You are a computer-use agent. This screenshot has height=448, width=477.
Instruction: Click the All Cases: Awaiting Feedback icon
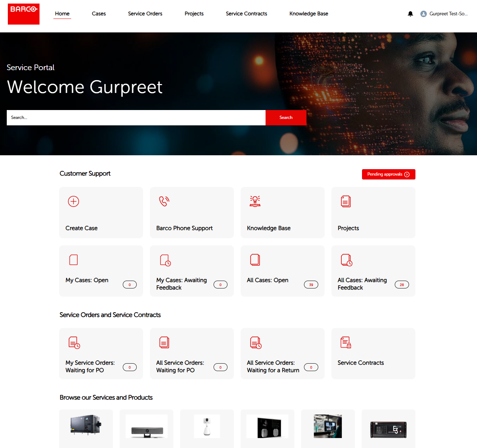tap(346, 260)
